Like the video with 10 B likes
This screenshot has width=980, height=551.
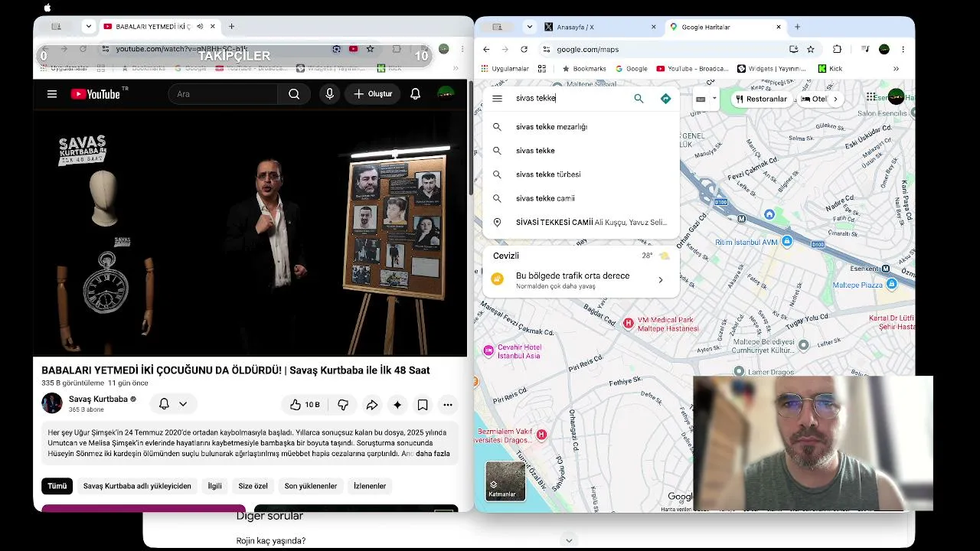click(304, 405)
